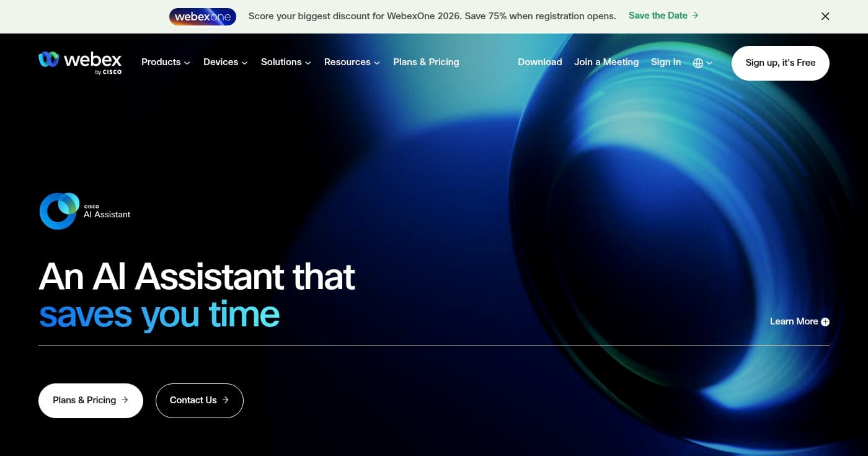Click the Sign In link
868x456 pixels.
pos(665,62)
